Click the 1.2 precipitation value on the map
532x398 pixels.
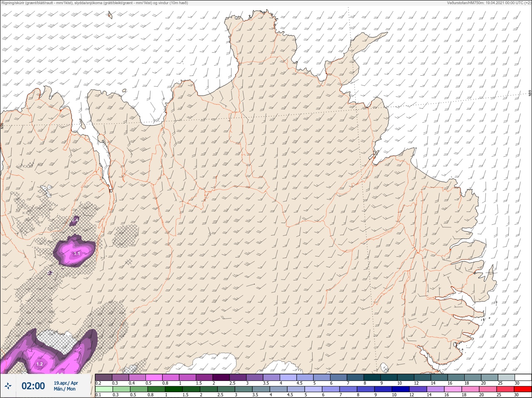click(x=39, y=364)
